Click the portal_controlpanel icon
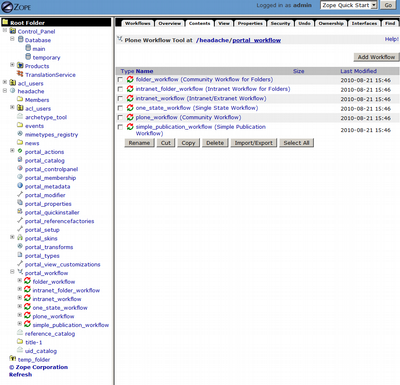The width and height of the screenshot is (400, 385). tap(20, 169)
